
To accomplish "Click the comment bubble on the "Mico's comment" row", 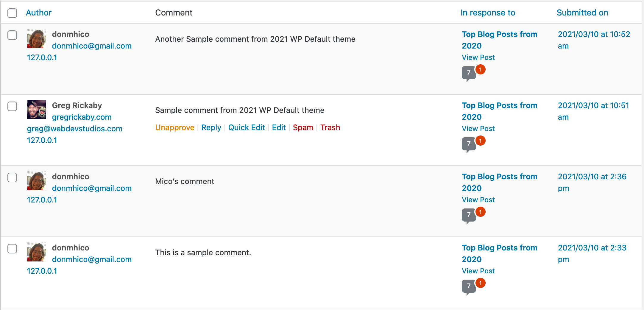I will click(468, 215).
